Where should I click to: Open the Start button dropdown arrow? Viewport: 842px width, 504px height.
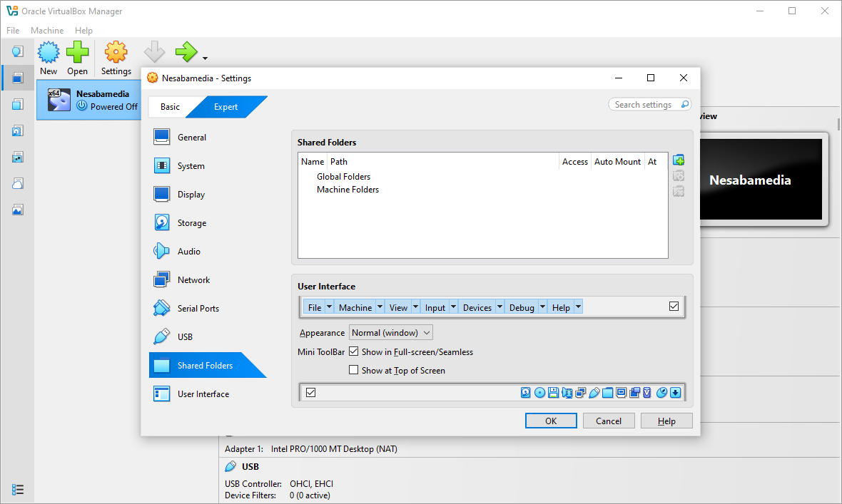pos(206,58)
